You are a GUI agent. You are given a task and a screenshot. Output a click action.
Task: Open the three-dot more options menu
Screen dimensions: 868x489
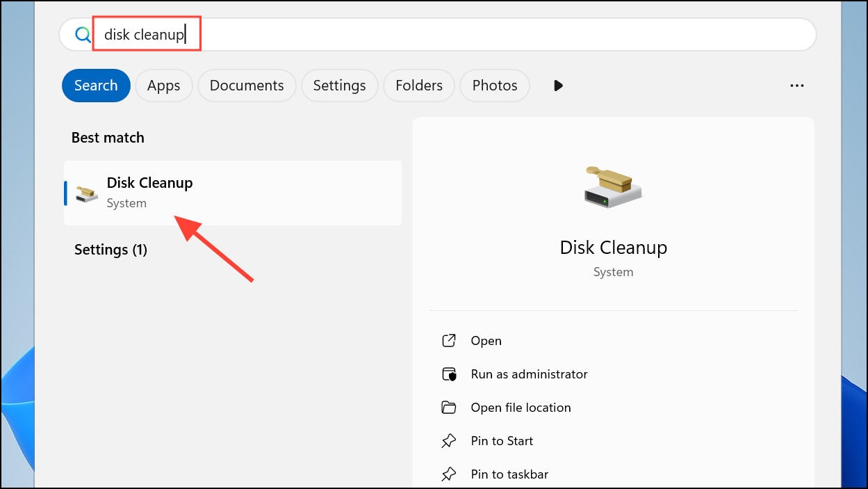coord(796,86)
